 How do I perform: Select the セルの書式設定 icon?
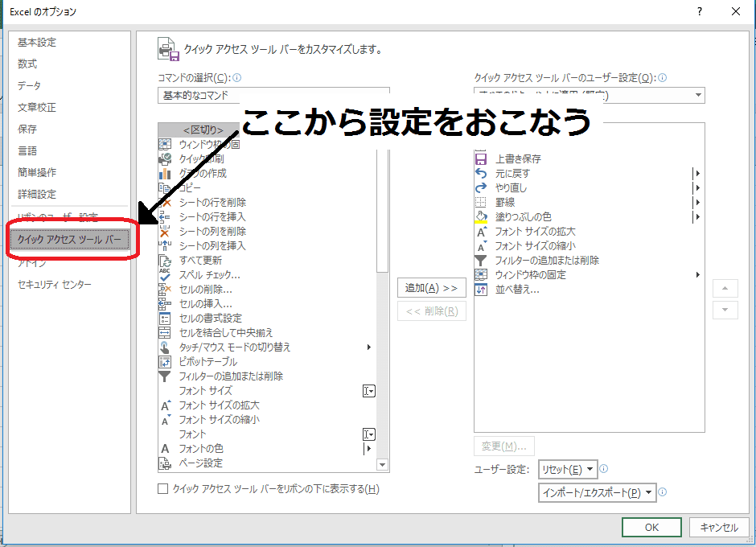point(165,319)
